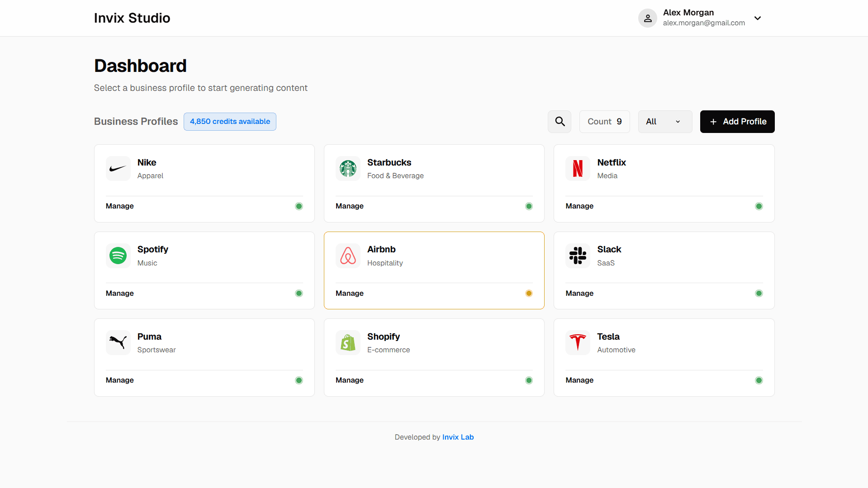
Task: Click Manage on the Tesla card
Action: pos(579,380)
